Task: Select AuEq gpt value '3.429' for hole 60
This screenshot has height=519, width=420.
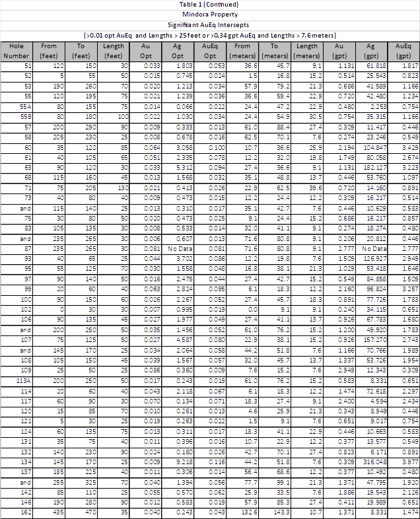Action: [x=410, y=148]
